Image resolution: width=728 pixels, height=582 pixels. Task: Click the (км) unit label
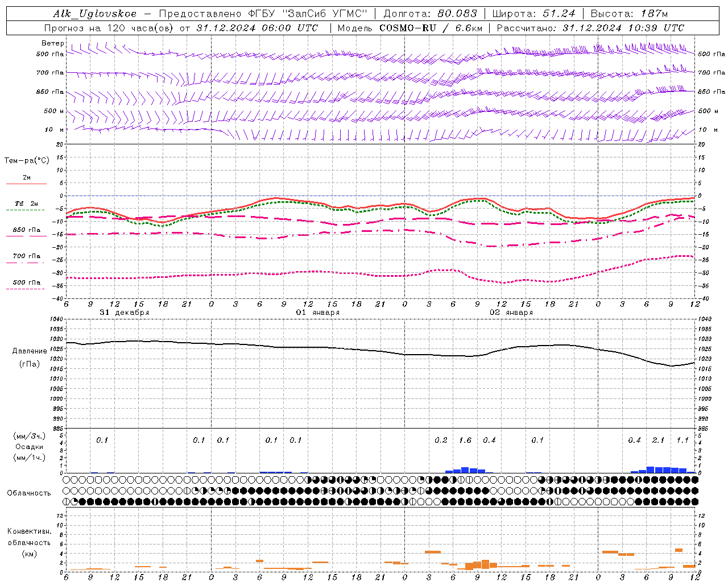pyautogui.click(x=30, y=554)
